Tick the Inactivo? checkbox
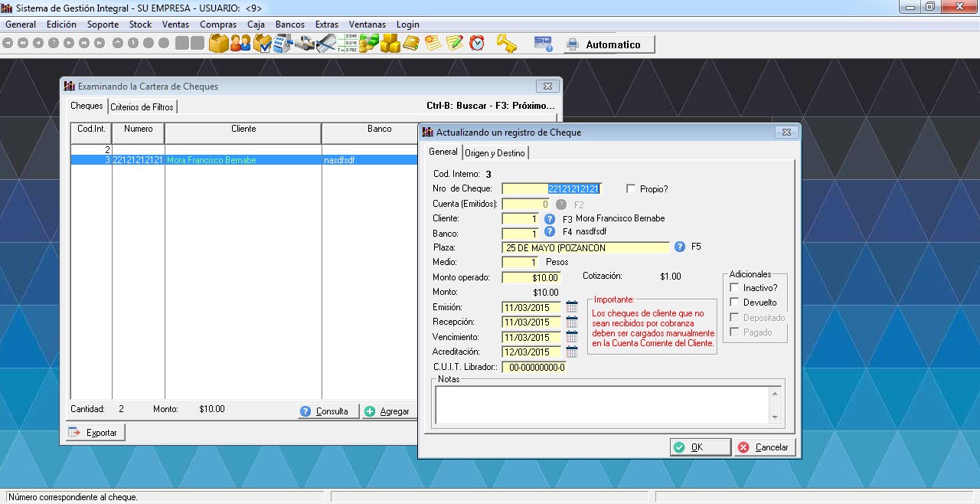 pos(734,288)
